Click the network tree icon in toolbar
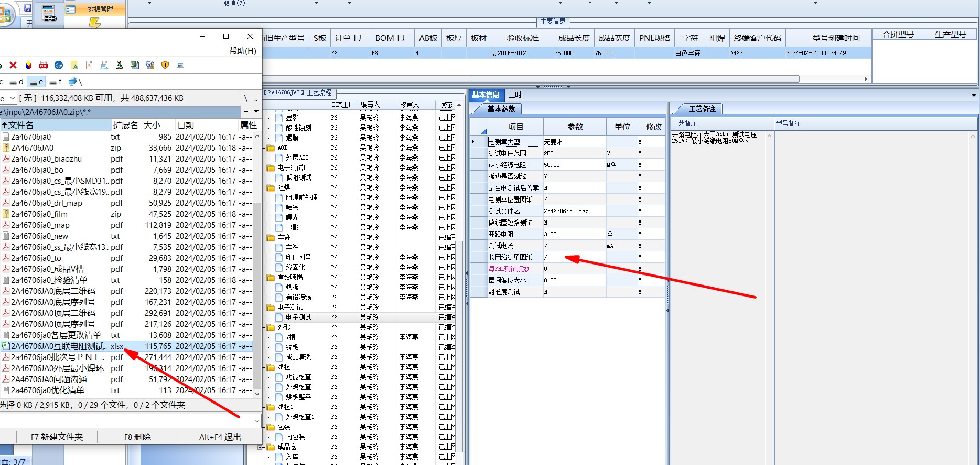 pos(120,65)
